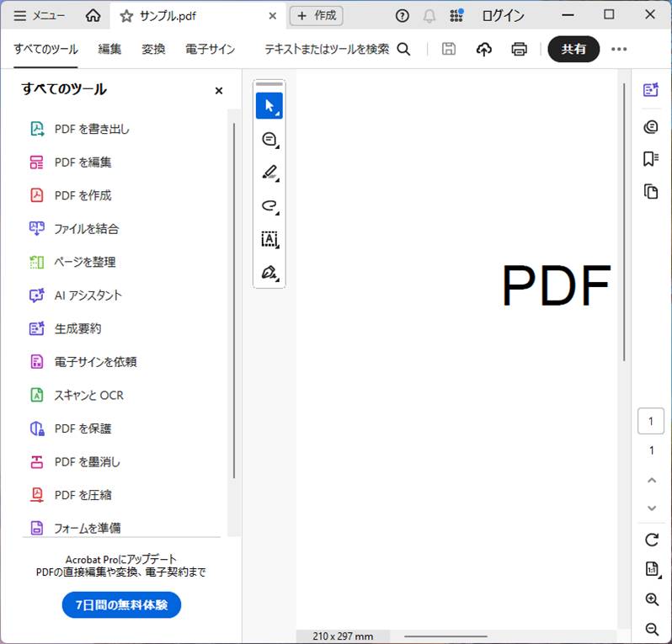Click the cloud upload icon
Image resolution: width=672 pixels, height=644 pixels.
[484, 50]
